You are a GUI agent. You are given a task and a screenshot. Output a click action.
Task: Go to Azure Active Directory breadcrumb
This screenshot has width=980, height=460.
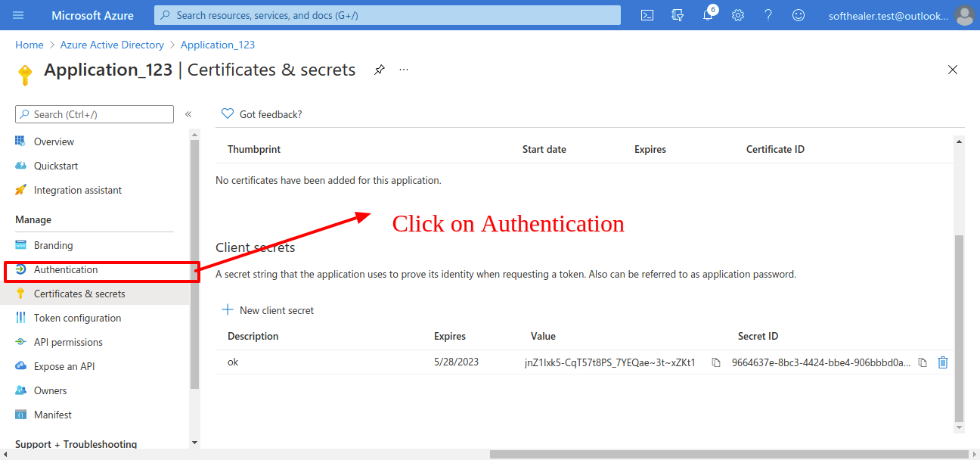coord(112,45)
